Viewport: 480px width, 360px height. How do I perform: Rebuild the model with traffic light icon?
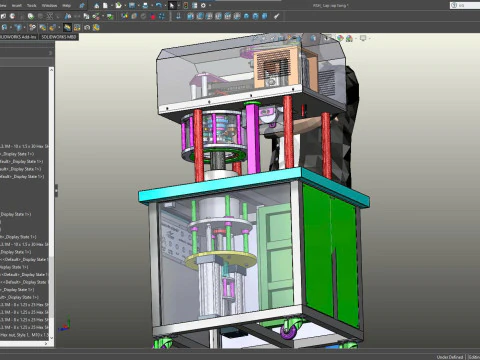pyautogui.click(x=186, y=6)
